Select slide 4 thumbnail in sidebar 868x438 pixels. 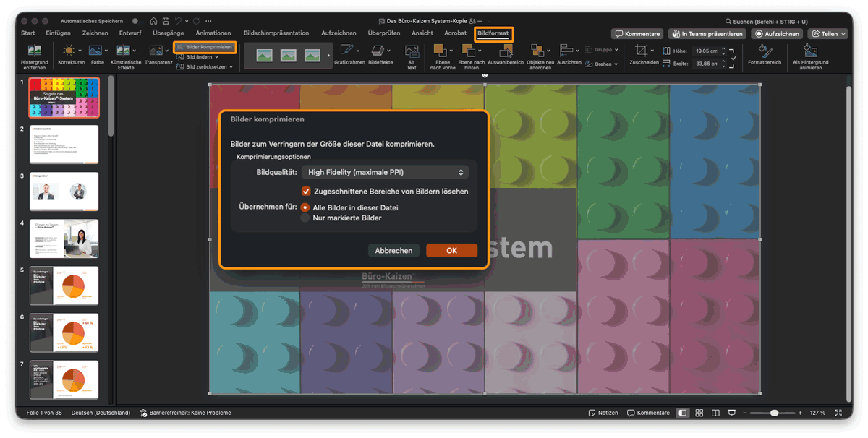click(63, 239)
